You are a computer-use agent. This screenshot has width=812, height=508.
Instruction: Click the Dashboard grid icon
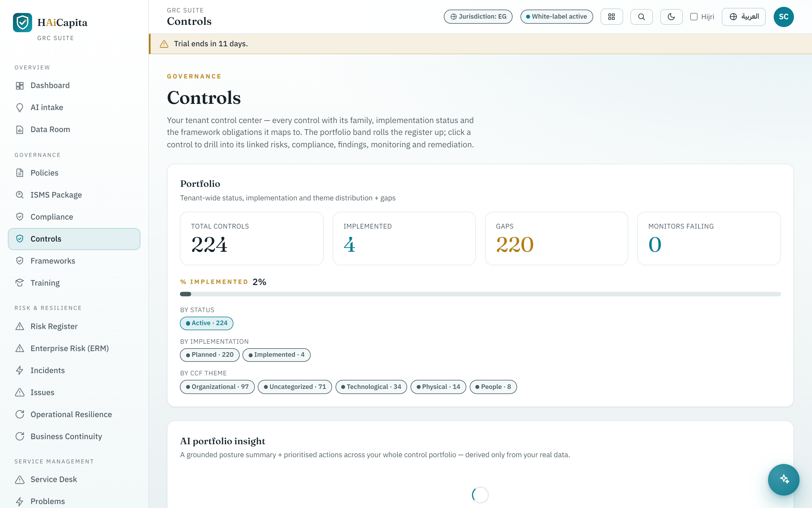coord(20,86)
